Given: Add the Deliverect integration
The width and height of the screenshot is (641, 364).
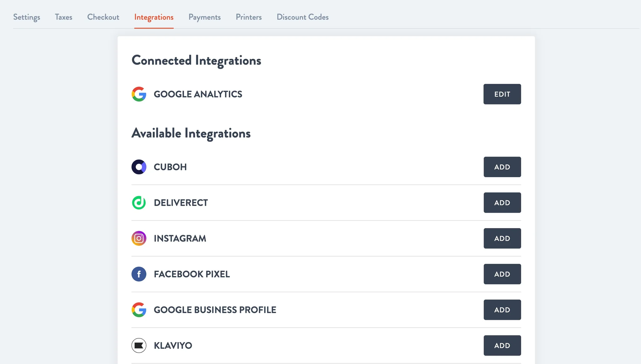Looking at the screenshot, I should click(502, 203).
